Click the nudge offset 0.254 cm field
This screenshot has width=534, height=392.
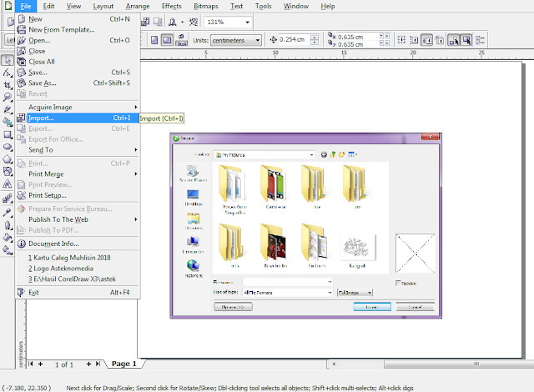tap(295, 40)
